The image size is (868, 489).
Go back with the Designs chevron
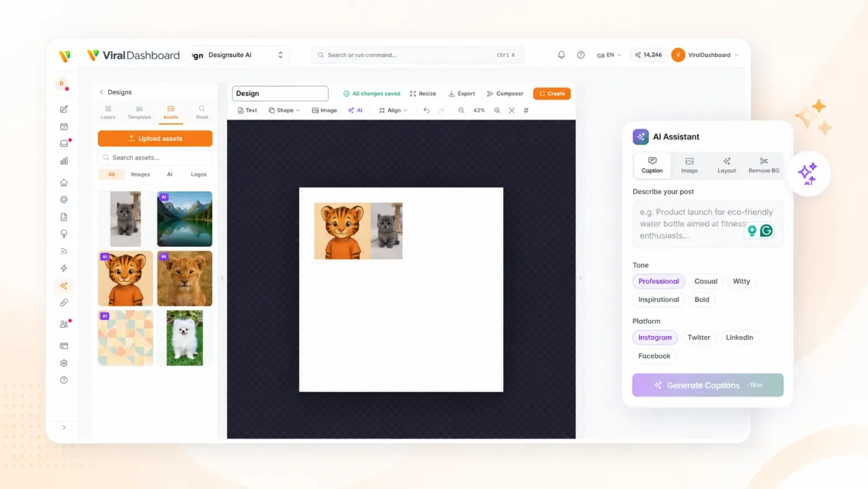click(x=101, y=92)
